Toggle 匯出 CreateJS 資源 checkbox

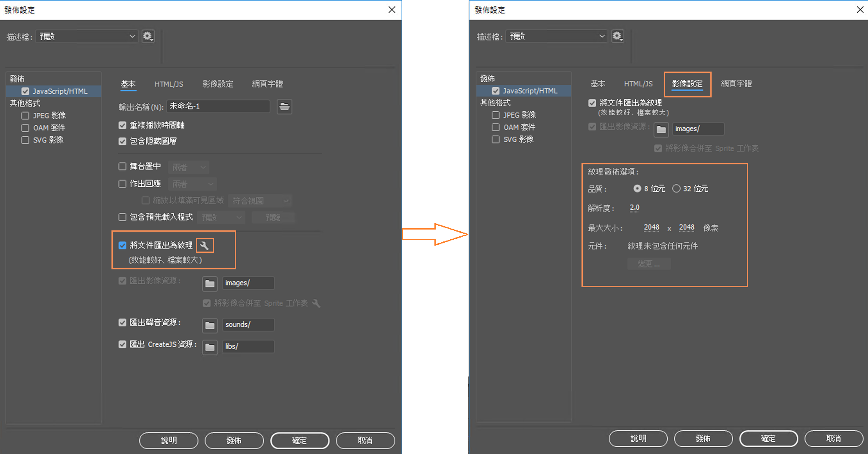click(122, 344)
